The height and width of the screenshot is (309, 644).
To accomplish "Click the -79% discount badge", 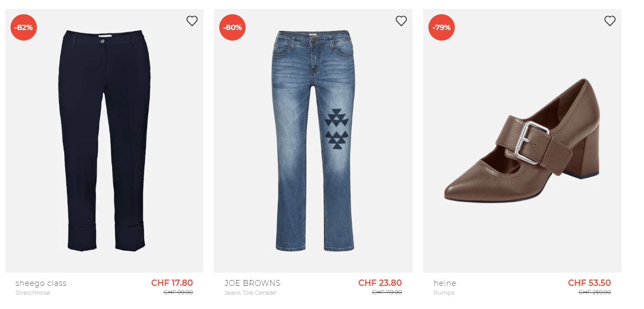I will coord(442,27).
